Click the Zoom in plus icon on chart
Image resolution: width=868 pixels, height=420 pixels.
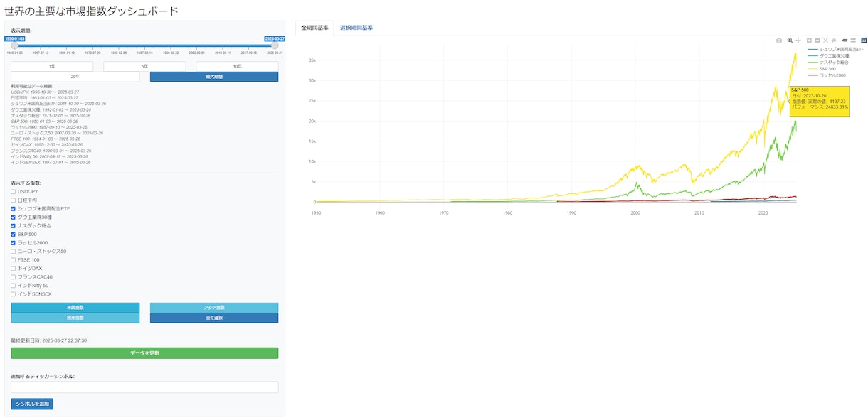click(x=809, y=41)
